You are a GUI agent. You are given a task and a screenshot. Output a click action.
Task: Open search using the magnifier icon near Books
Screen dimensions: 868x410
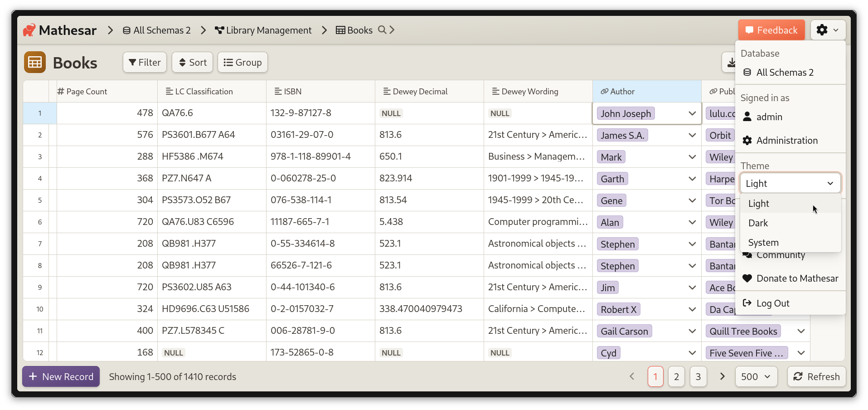point(383,30)
